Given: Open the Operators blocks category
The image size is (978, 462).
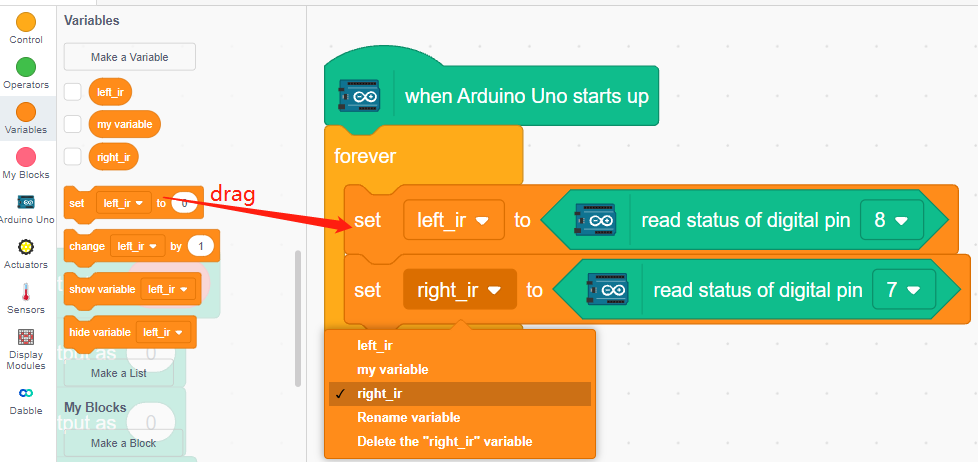Looking at the screenshot, I should 26,74.
